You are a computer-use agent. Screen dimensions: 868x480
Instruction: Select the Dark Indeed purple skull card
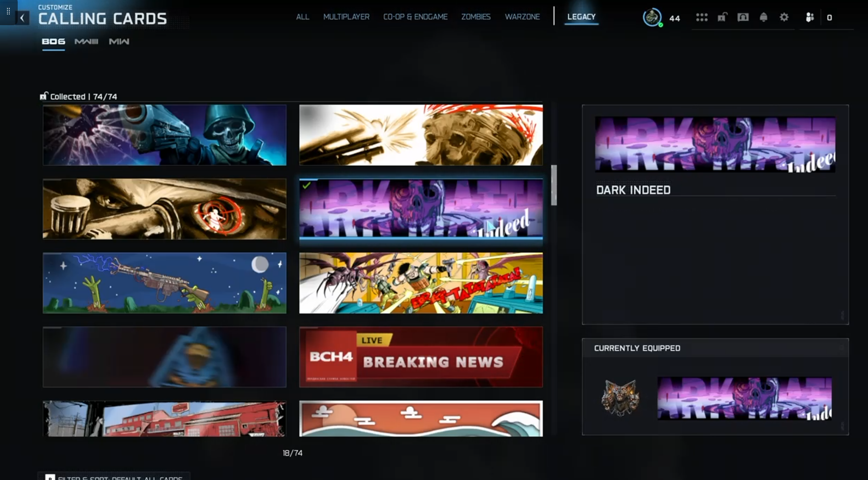click(x=421, y=209)
